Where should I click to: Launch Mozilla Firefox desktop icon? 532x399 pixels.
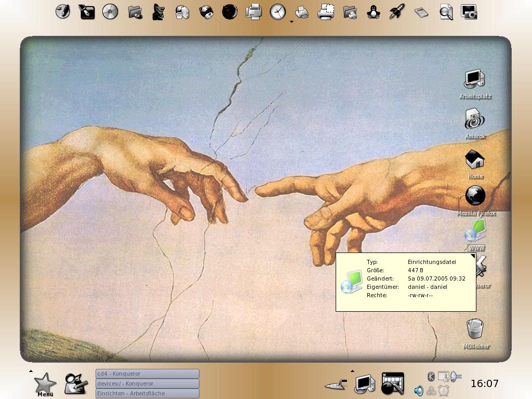coord(476,201)
